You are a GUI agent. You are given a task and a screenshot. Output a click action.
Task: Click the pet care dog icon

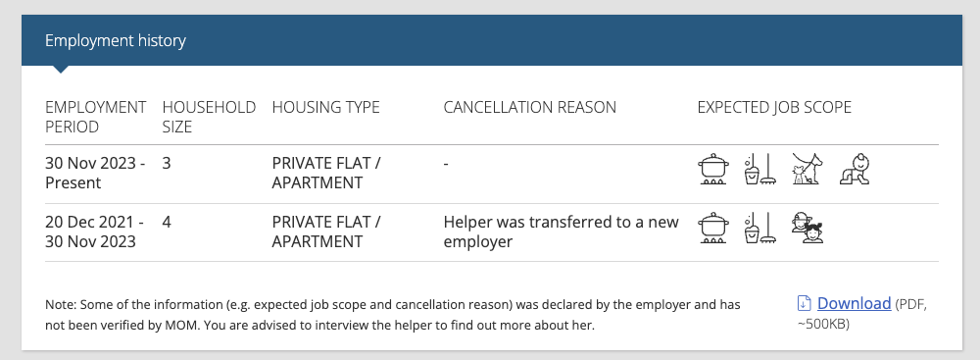point(807,169)
